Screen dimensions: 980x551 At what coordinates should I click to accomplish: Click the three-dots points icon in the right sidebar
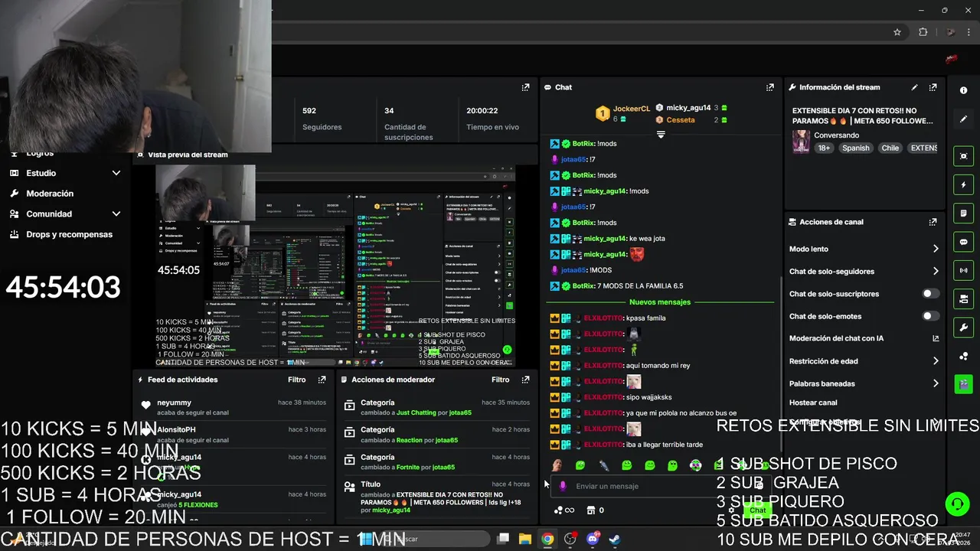pyautogui.click(x=963, y=356)
